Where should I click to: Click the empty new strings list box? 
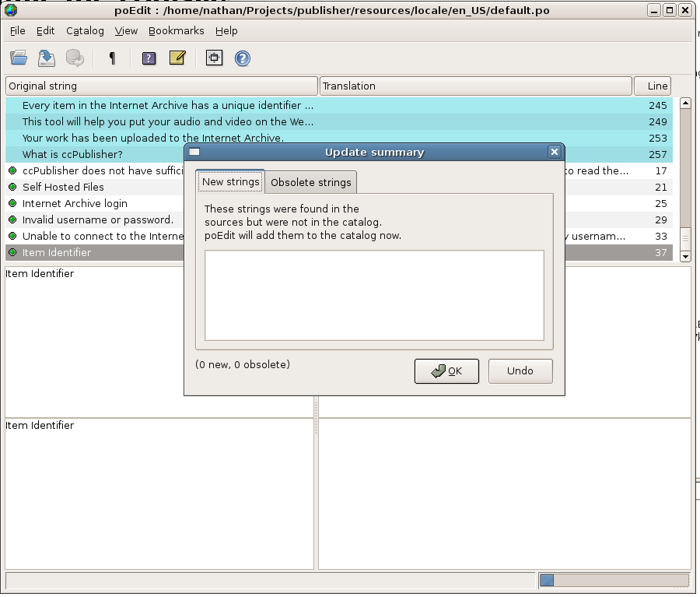(374, 295)
